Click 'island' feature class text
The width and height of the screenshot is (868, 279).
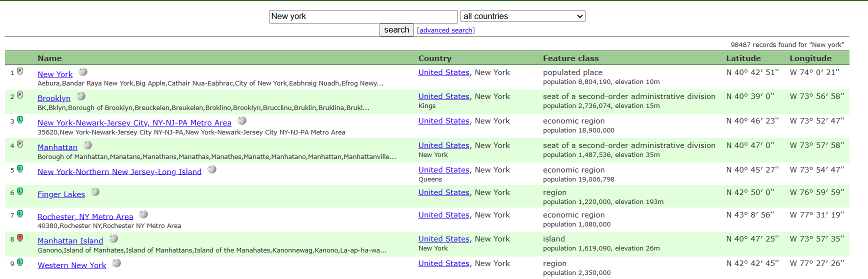point(554,239)
